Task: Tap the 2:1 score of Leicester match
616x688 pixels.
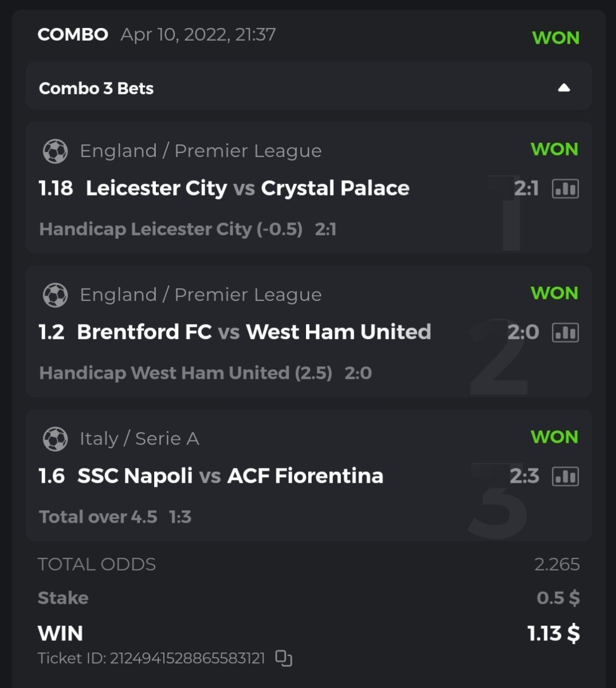Action: coord(526,188)
